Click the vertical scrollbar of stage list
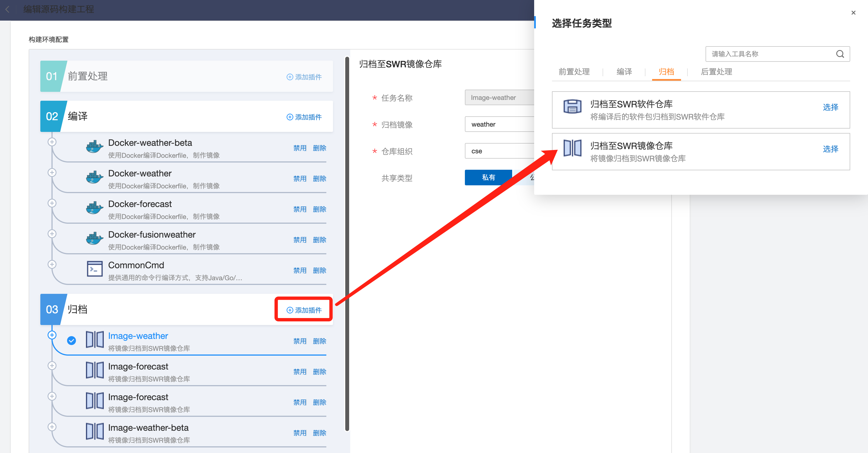 (x=347, y=243)
